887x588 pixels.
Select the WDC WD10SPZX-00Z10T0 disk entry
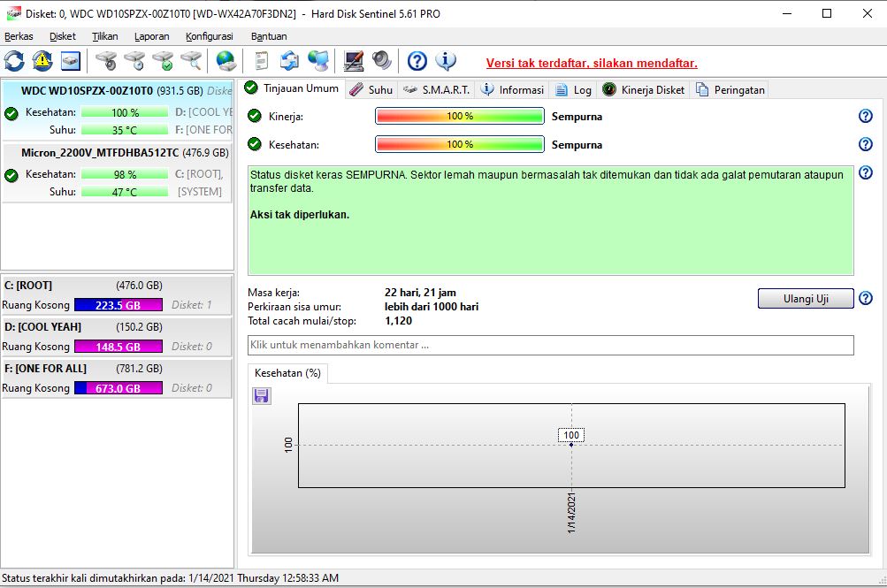[x=118, y=111]
